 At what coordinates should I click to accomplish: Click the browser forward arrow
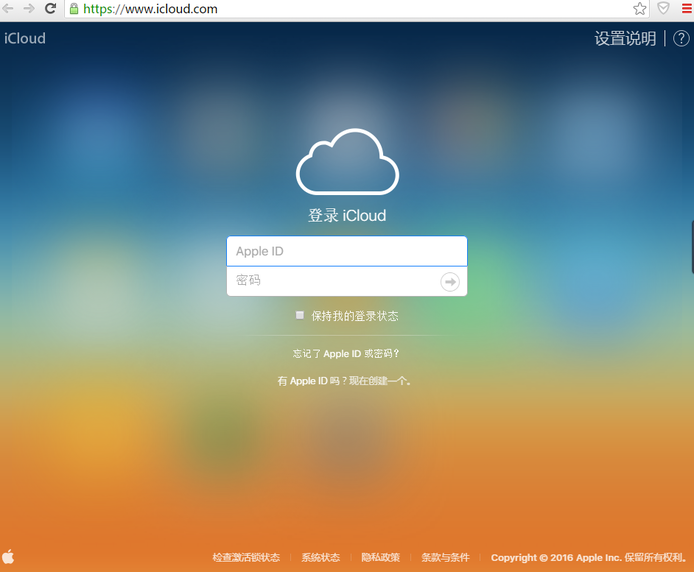[x=29, y=9]
